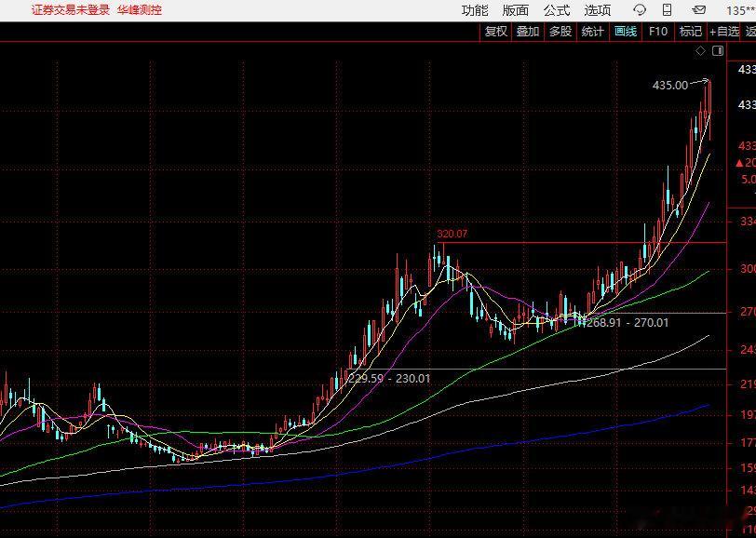
Task: Click the 统计 statistics button
Action: point(592,32)
